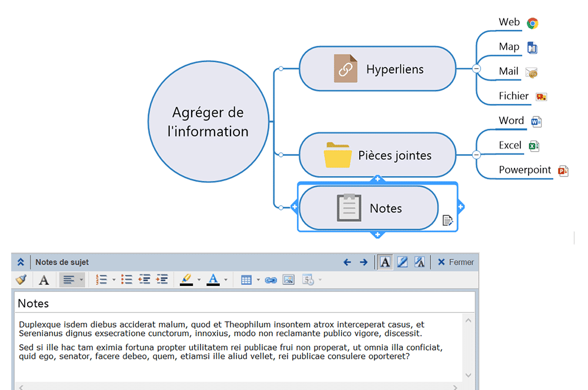Click the text highlight color swatch
Image resolution: width=588 pixels, height=390 pixels.
(186, 280)
